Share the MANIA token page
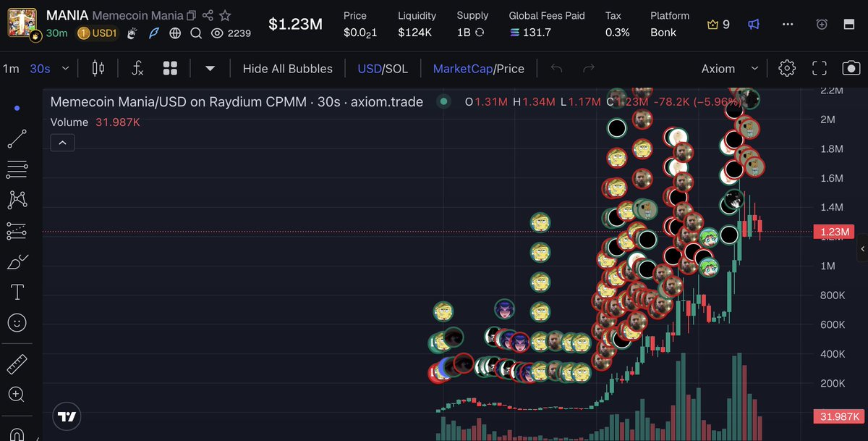 pyautogui.click(x=208, y=15)
